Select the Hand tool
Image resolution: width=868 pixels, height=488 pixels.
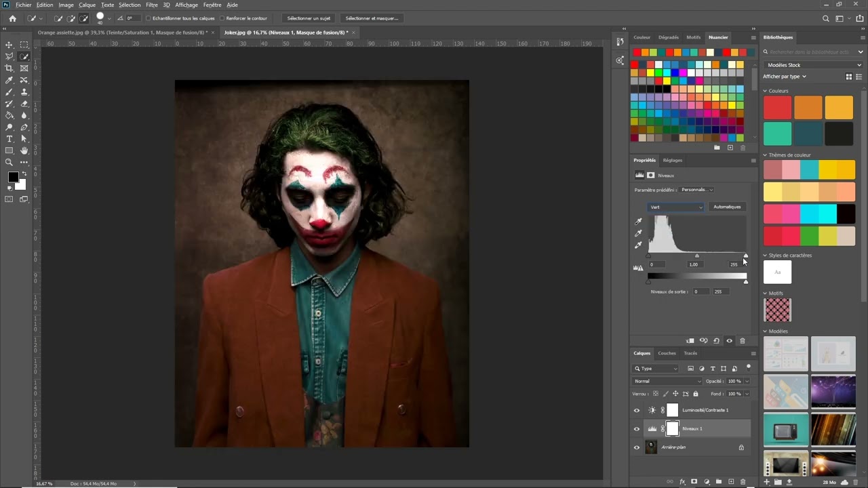[x=24, y=150]
